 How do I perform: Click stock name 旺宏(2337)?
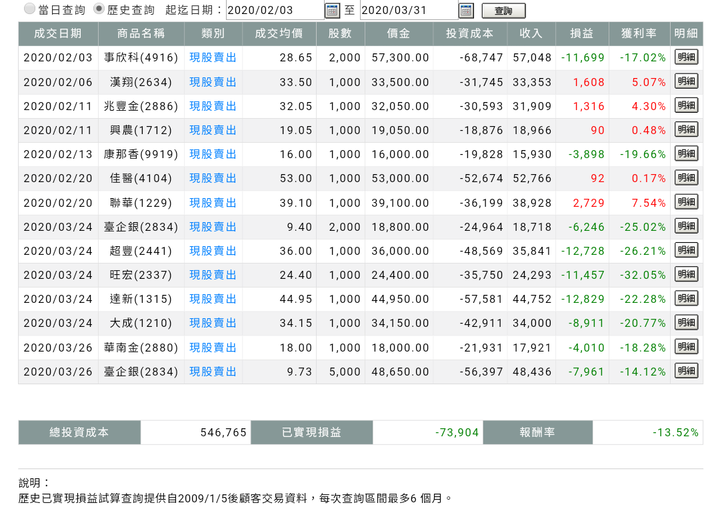(x=141, y=275)
